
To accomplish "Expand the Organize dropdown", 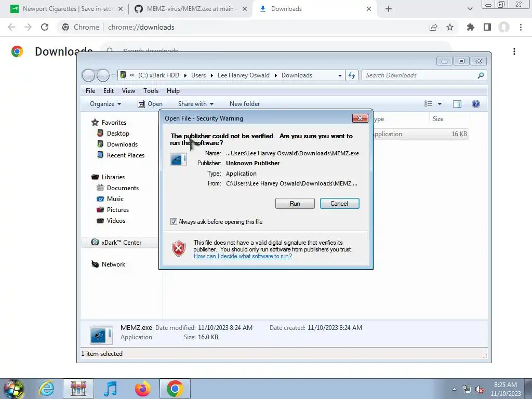I will pos(105,104).
